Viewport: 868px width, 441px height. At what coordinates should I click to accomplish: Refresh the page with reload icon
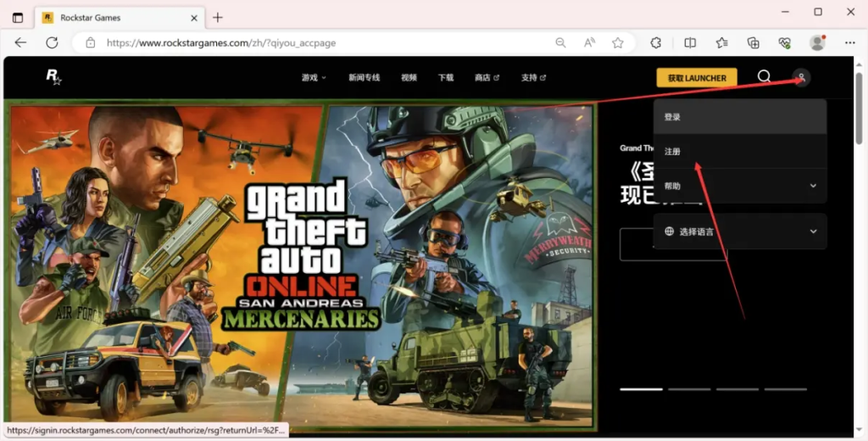click(52, 42)
